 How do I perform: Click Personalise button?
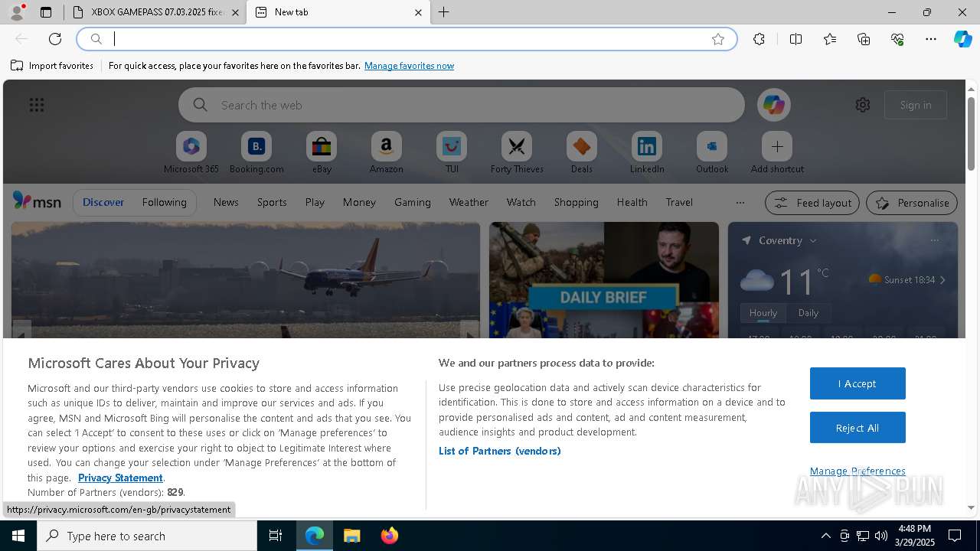click(x=912, y=203)
